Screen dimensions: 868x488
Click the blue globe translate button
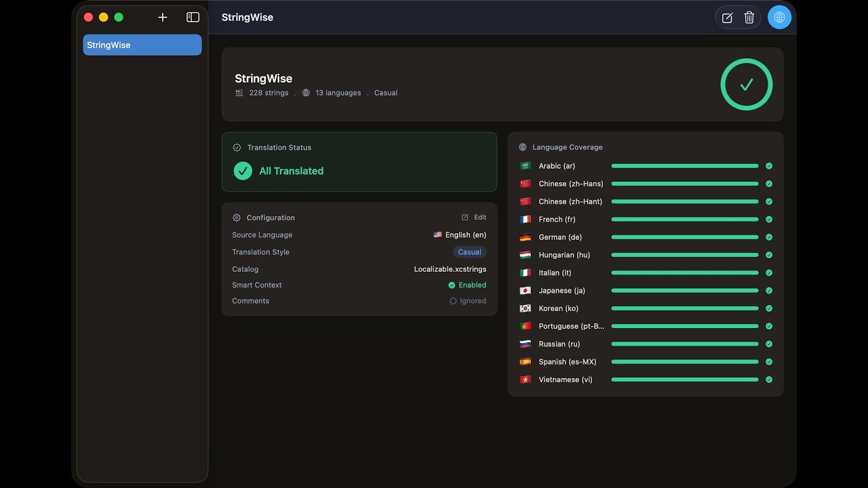[779, 17]
